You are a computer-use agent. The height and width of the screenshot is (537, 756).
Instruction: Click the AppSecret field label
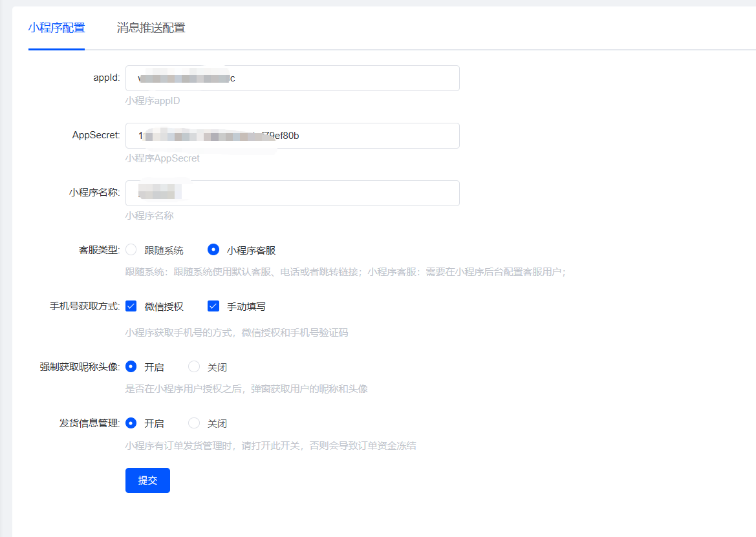click(x=96, y=135)
